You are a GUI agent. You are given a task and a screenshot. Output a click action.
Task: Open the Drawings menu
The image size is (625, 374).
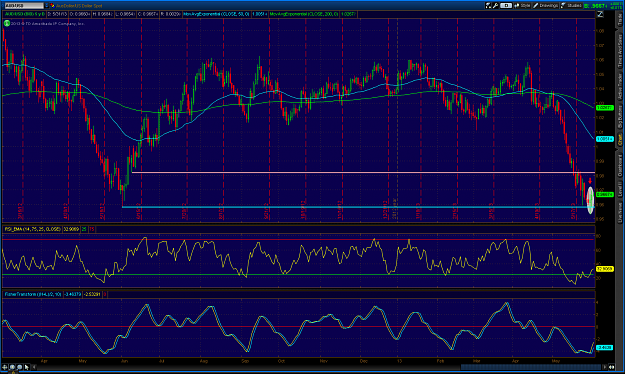545,5
